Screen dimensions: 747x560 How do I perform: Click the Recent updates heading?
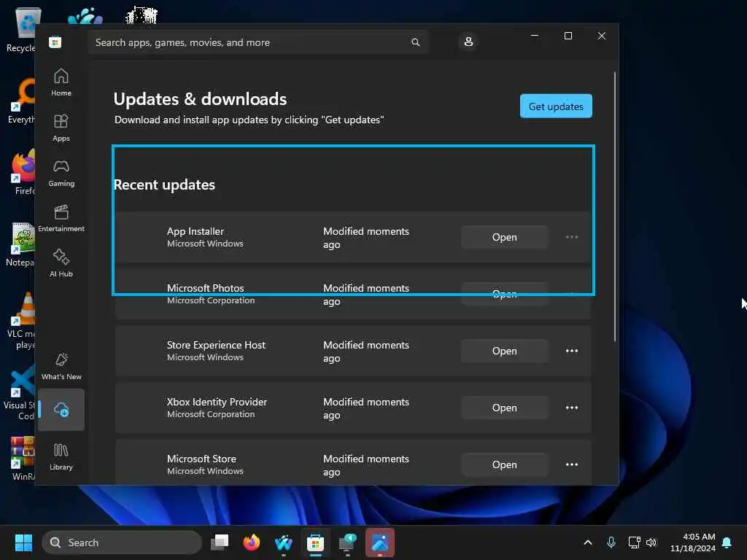pos(164,184)
